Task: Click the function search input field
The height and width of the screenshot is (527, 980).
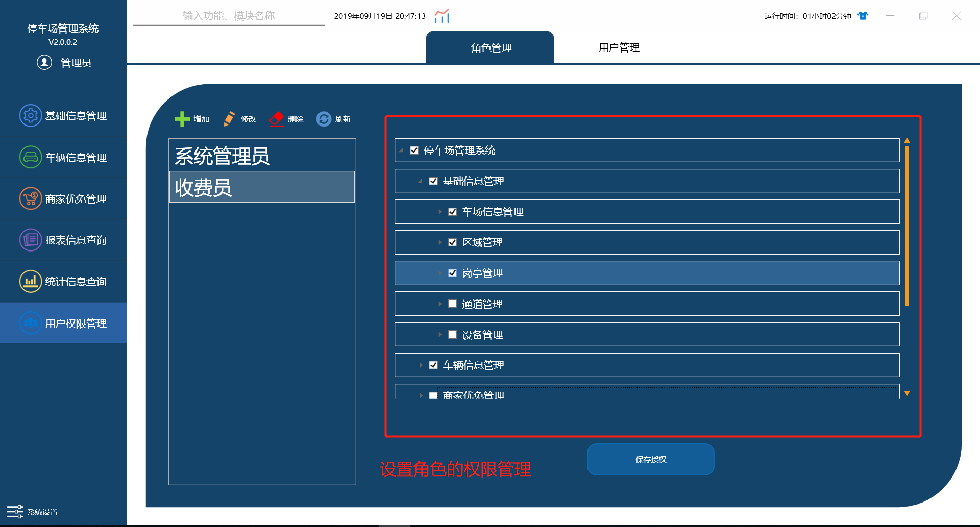Action: [x=229, y=16]
